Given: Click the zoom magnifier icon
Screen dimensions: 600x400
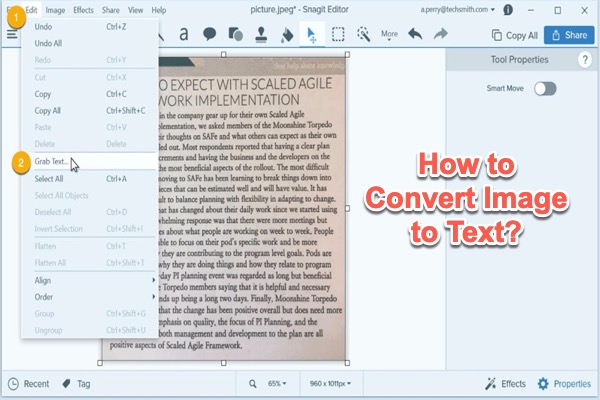Looking at the screenshot, I should pyautogui.click(x=253, y=383).
